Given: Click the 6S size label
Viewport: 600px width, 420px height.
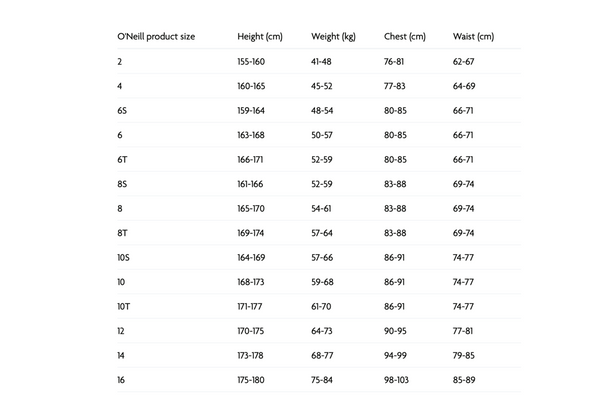Looking at the screenshot, I should pyautogui.click(x=122, y=111).
